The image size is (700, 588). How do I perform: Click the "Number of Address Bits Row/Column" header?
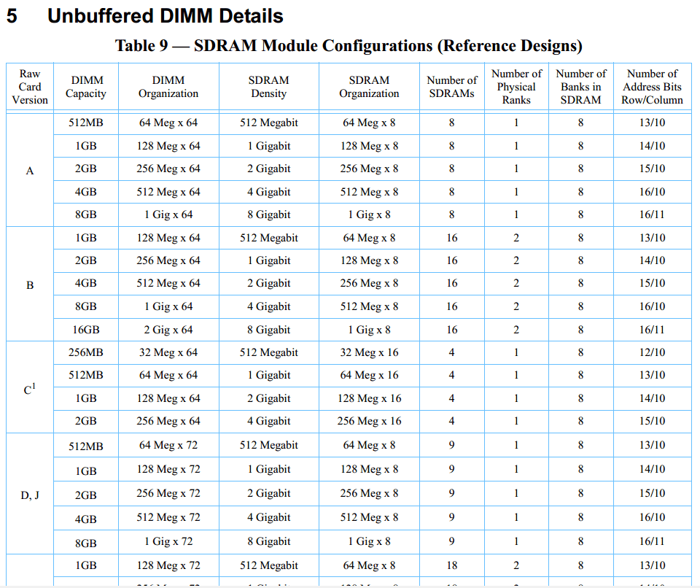[652, 87]
